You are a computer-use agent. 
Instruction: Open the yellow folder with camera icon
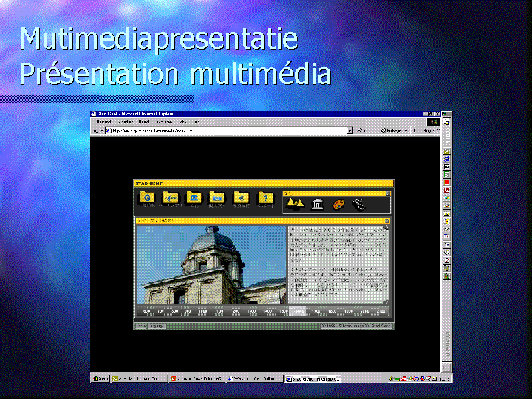coord(217,198)
